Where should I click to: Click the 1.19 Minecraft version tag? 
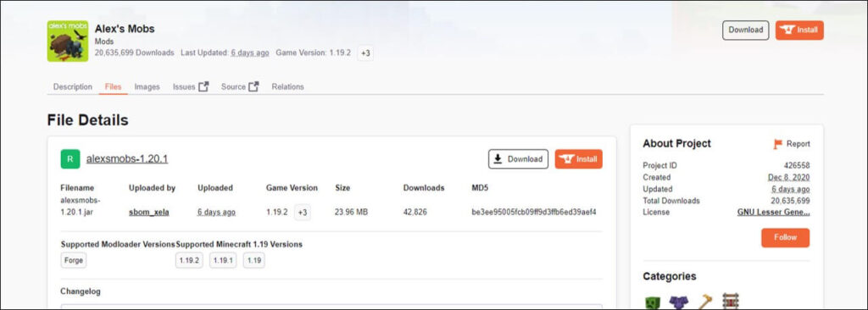pos(253,260)
